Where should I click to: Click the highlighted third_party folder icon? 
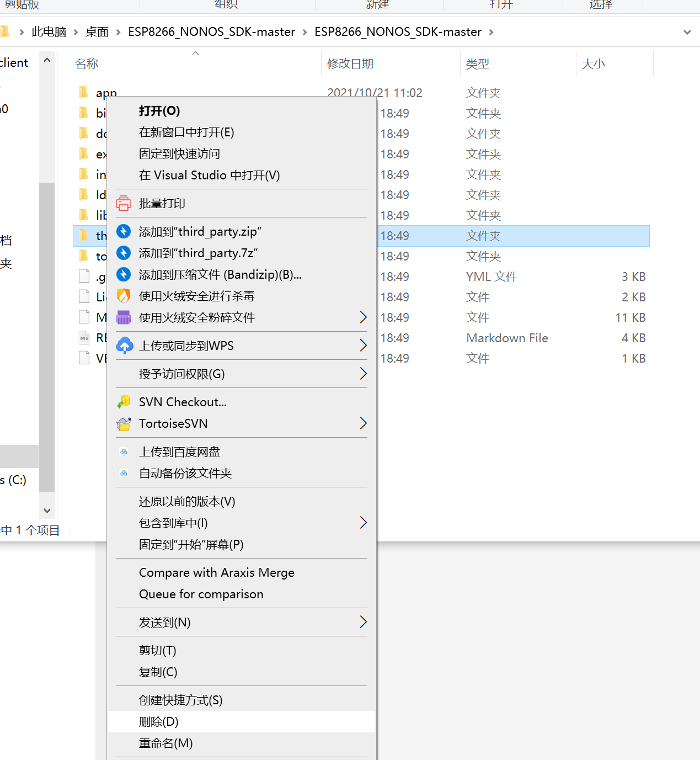(83, 236)
